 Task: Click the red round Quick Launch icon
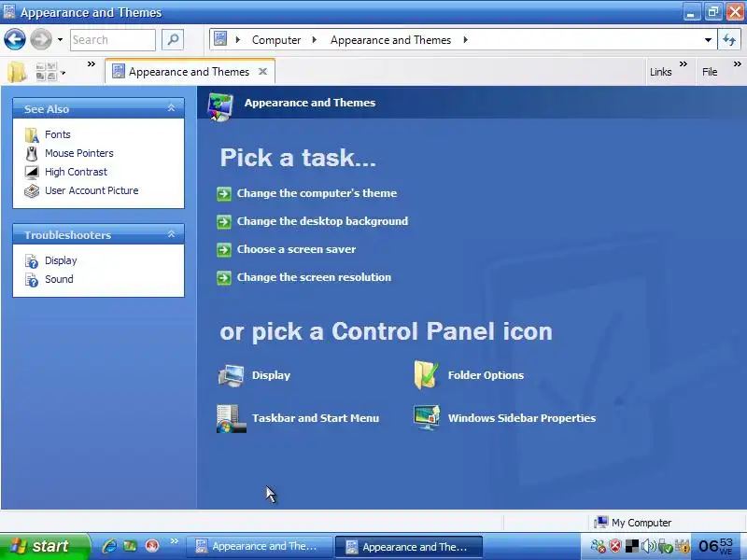tap(152, 546)
